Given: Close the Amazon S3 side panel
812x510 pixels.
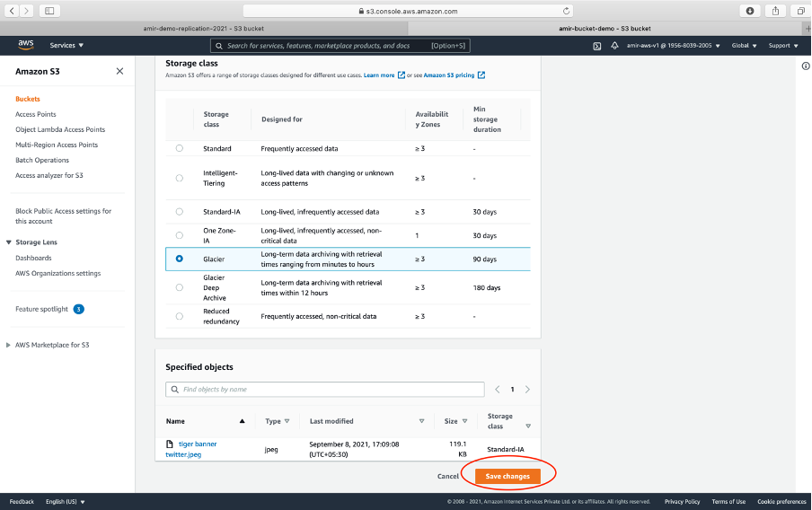Looking at the screenshot, I should pos(119,71).
